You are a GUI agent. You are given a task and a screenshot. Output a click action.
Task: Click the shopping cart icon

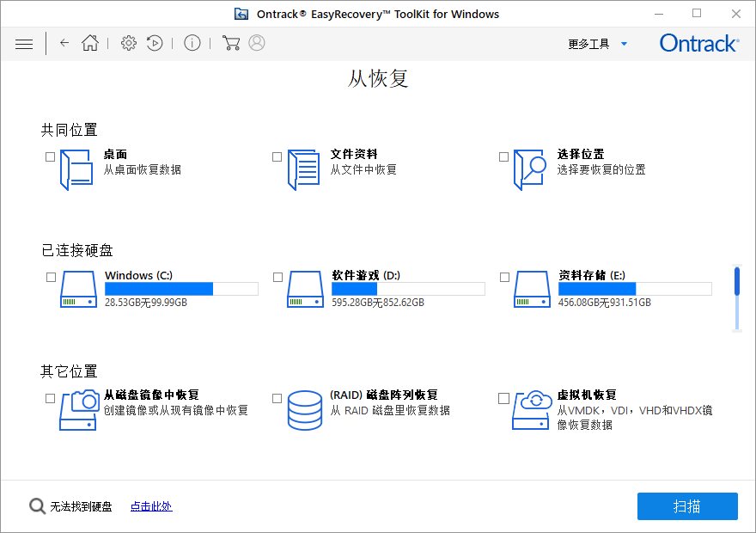[230, 43]
